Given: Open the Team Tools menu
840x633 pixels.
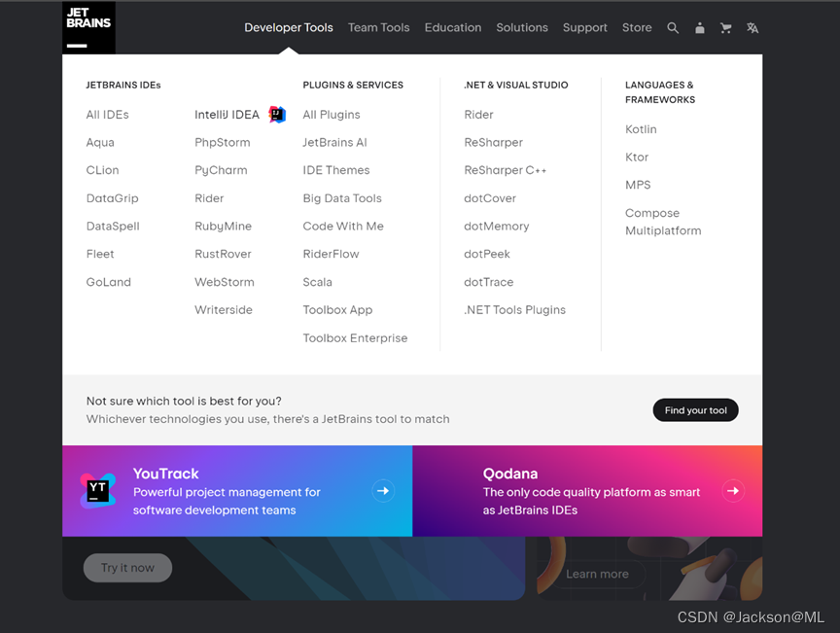Looking at the screenshot, I should point(379,27).
